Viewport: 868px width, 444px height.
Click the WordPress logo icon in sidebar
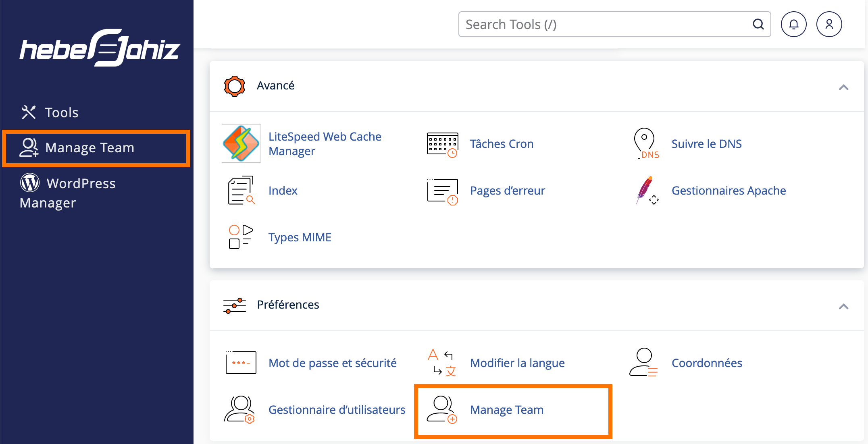click(x=30, y=183)
